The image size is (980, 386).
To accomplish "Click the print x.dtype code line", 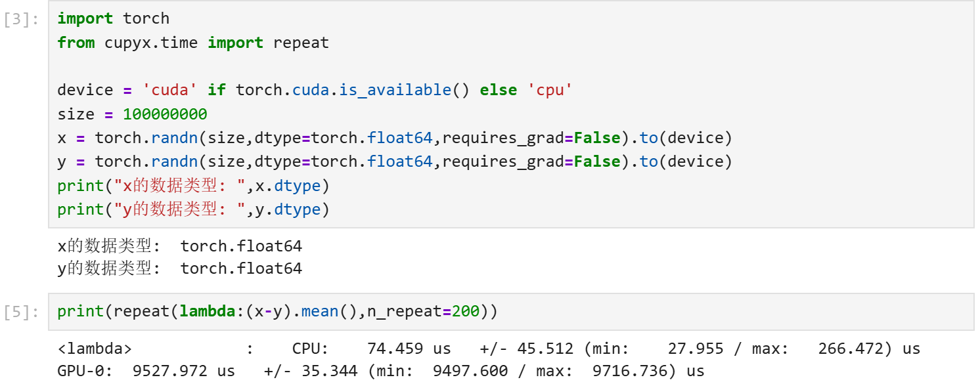I will (193, 186).
